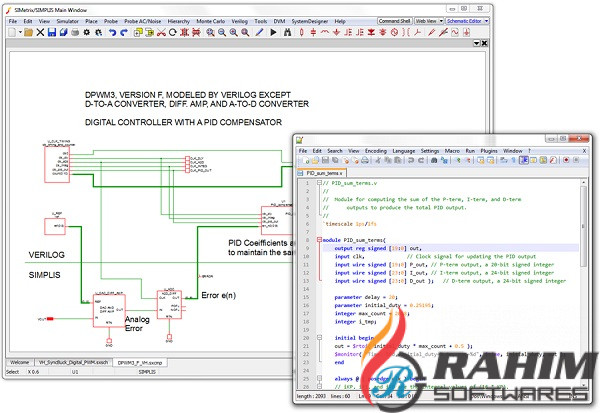Close document with X beside question-mark menu

tap(584, 151)
